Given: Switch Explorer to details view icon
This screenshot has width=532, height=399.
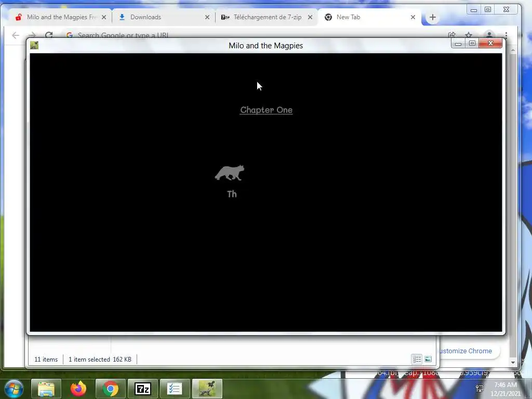Looking at the screenshot, I should click(417, 359).
